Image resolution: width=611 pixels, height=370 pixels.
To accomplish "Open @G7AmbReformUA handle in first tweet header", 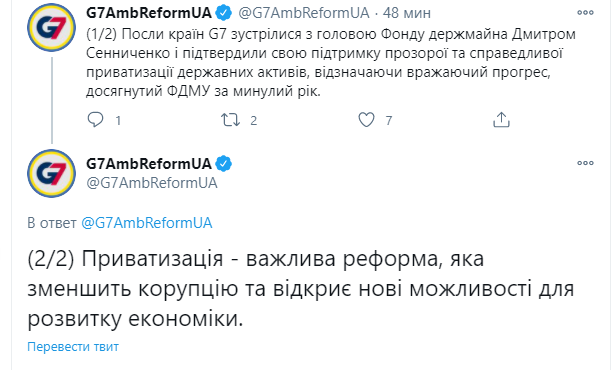I will [304, 13].
